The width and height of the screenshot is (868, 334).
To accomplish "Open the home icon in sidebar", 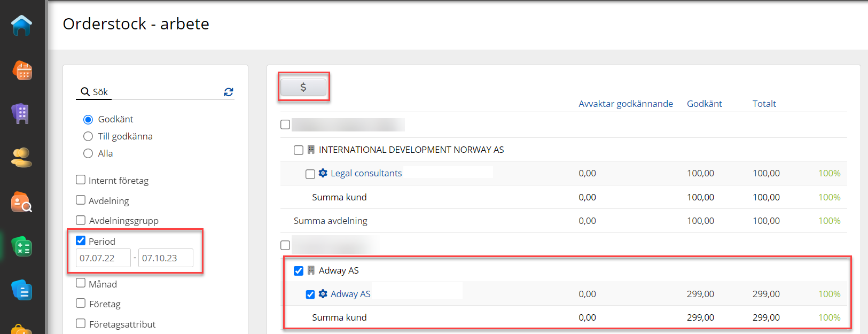I will [22, 25].
